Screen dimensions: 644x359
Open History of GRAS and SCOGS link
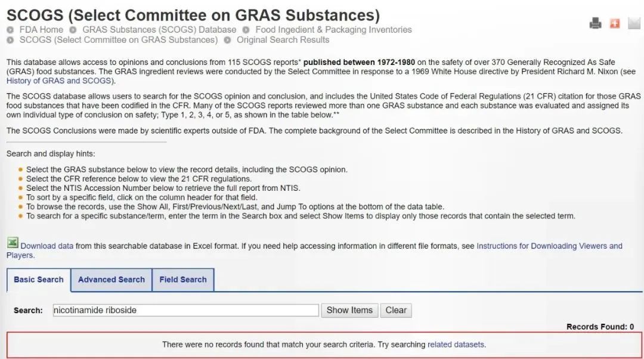[x=60, y=81]
